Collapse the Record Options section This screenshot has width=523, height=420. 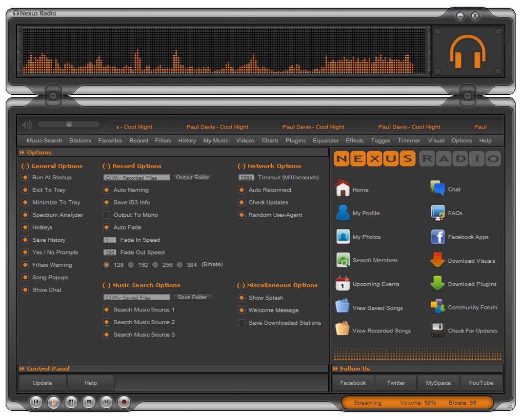click(107, 166)
